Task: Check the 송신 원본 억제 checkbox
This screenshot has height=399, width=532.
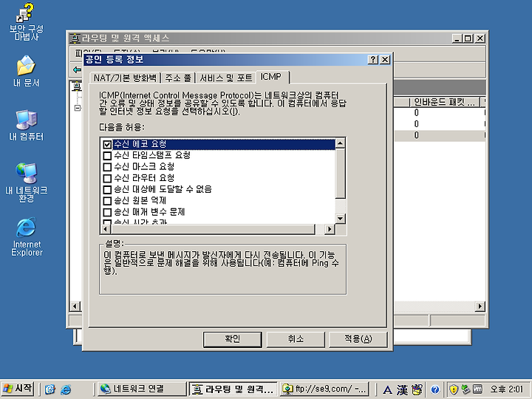Action: pyautogui.click(x=107, y=200)
